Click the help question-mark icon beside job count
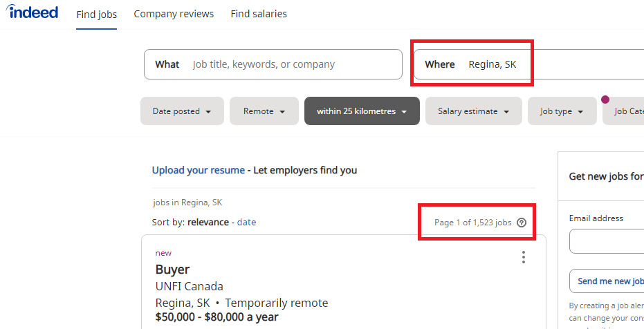The height and width of the screenshot is (329, 644). coord(521,223)
